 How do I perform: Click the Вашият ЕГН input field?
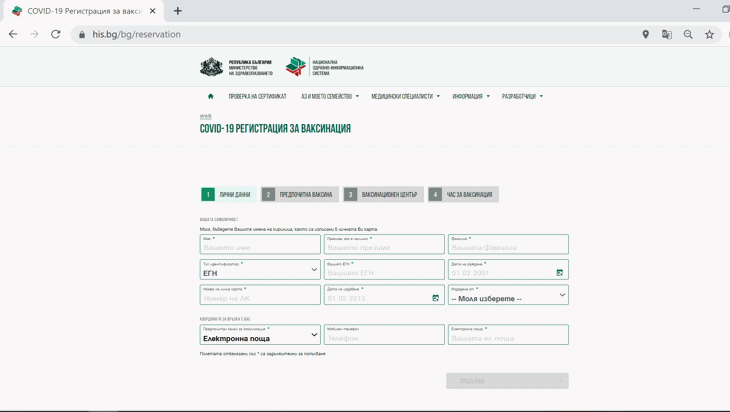click(384, 270)
